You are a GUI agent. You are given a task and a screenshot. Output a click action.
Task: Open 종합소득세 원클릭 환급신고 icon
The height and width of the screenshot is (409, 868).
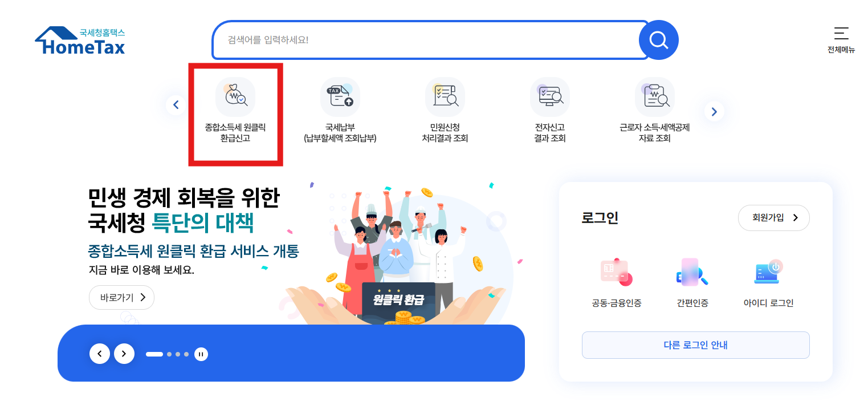click(x=235, y=97)
